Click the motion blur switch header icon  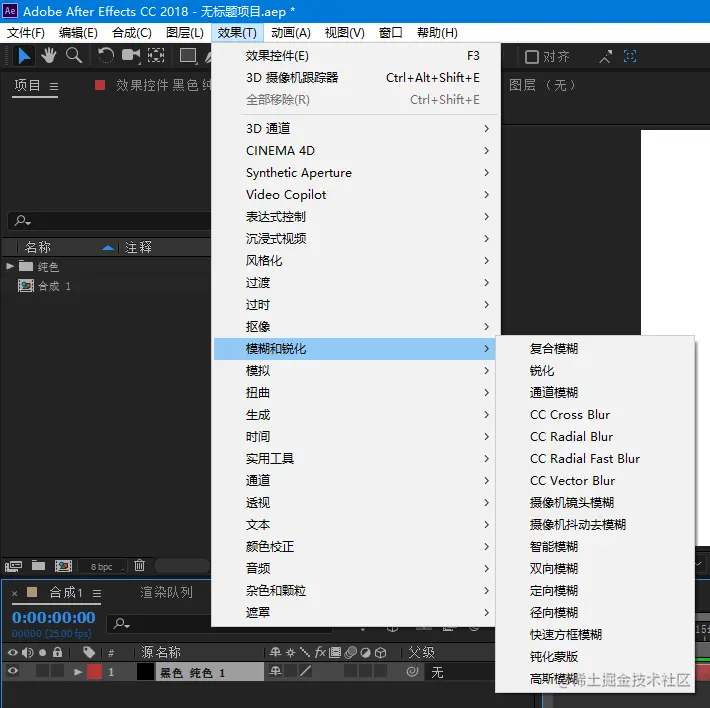pyautogui.click(x=350, y=652)
